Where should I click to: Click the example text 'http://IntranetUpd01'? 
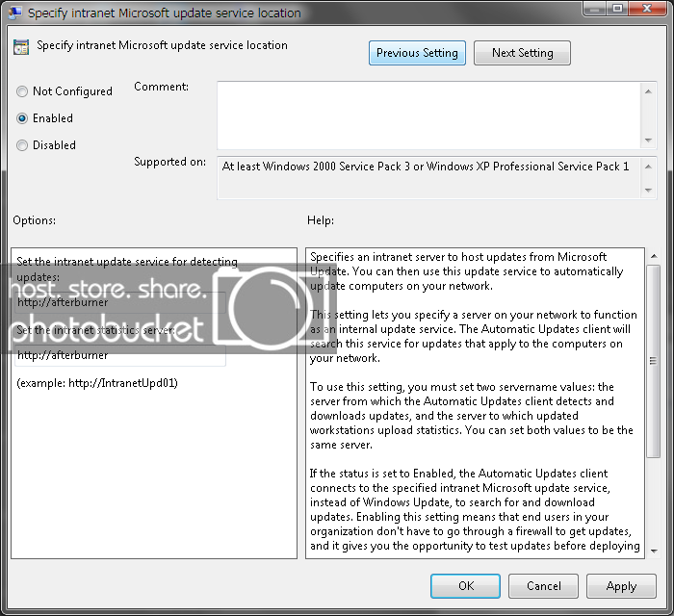click(121, 383)
